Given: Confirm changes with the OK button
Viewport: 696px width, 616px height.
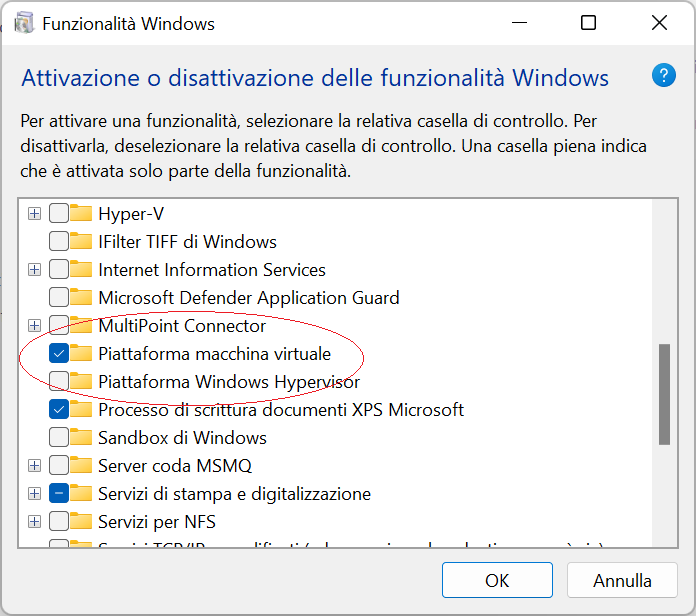Looking at the screenshot, I should [497, 580].
